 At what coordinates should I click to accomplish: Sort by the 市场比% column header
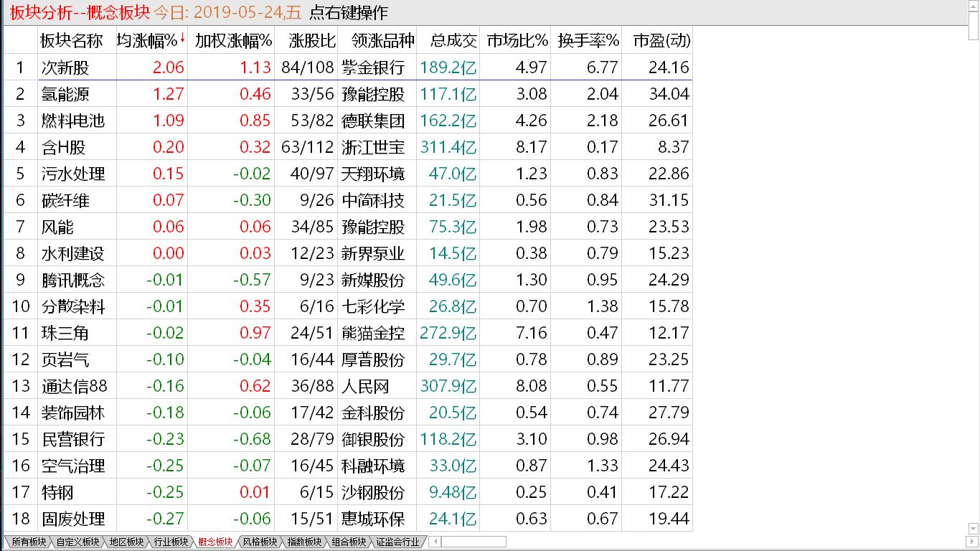pos(517,41)
